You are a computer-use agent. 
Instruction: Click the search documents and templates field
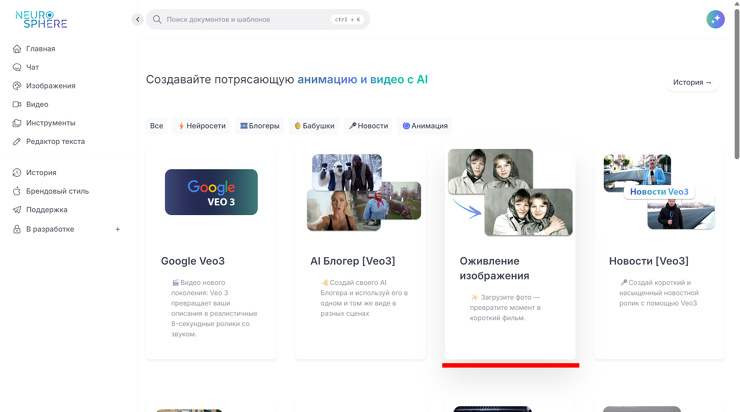[x=245, y=19]
